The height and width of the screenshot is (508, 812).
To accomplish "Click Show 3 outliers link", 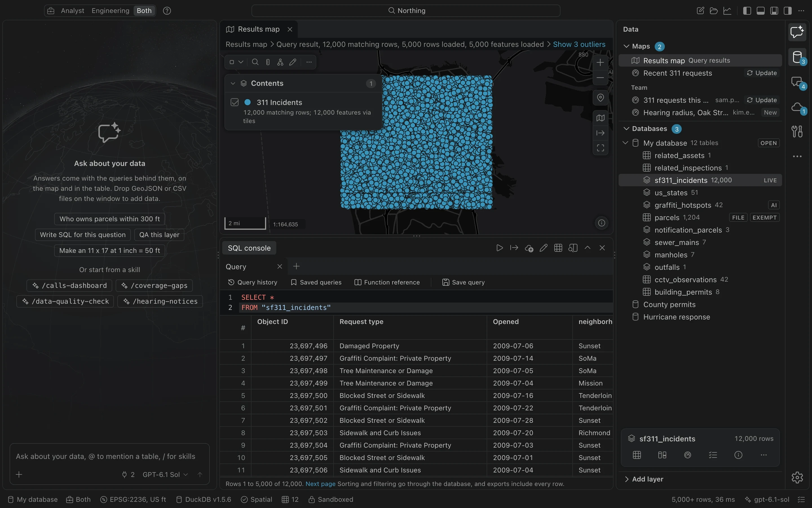I will coord(579,44).
